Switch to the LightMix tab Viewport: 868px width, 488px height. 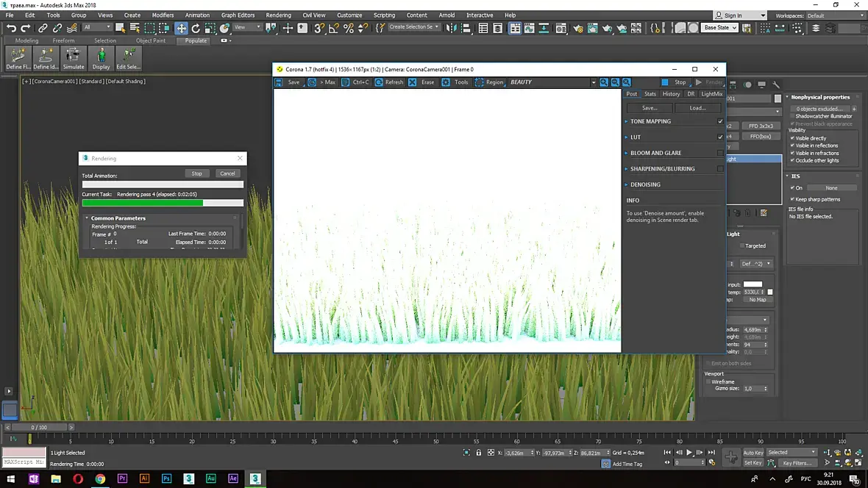[711, 94]
